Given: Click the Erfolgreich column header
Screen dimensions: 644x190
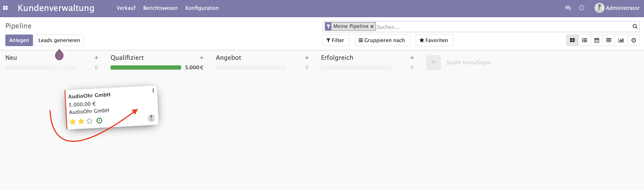Looking at the screenshot, I should 337,58.
